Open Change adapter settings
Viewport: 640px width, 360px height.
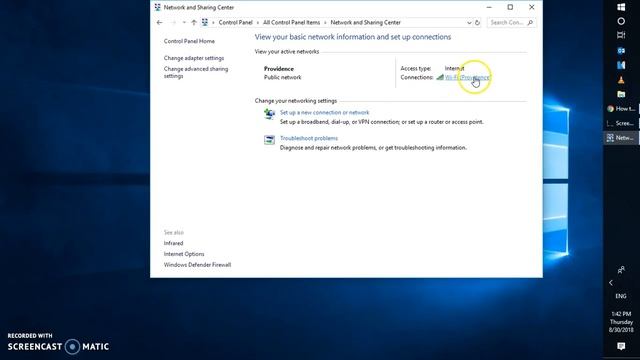click(x=194, y=58)
